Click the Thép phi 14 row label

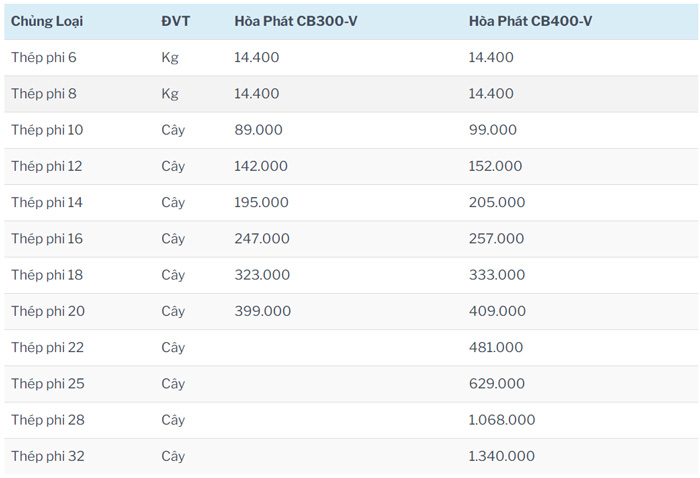(x=47, y=202)
